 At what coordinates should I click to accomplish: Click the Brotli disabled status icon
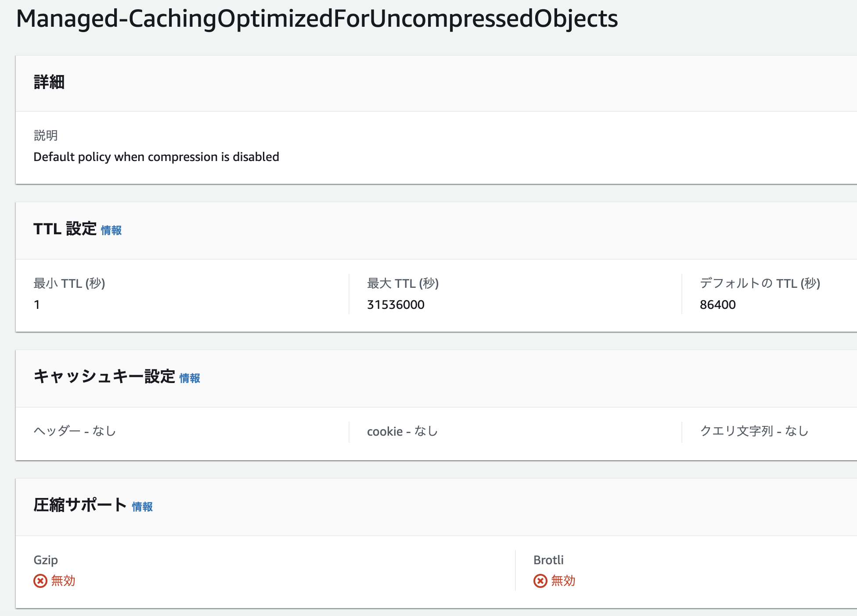[540, 581]
